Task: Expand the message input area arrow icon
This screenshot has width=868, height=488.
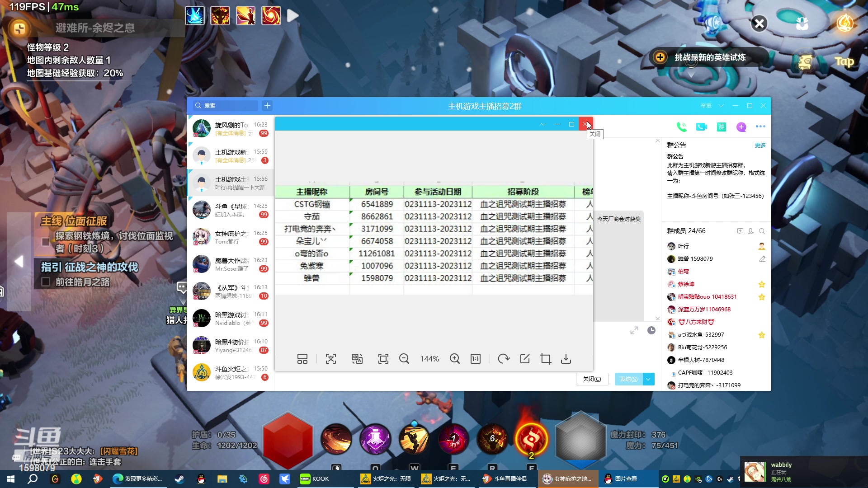Action: (634, 330)
